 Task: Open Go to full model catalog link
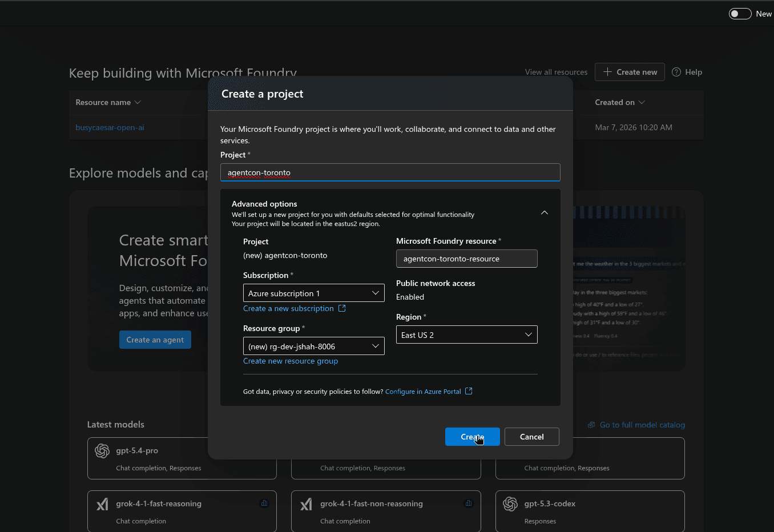tap(642, 425)
